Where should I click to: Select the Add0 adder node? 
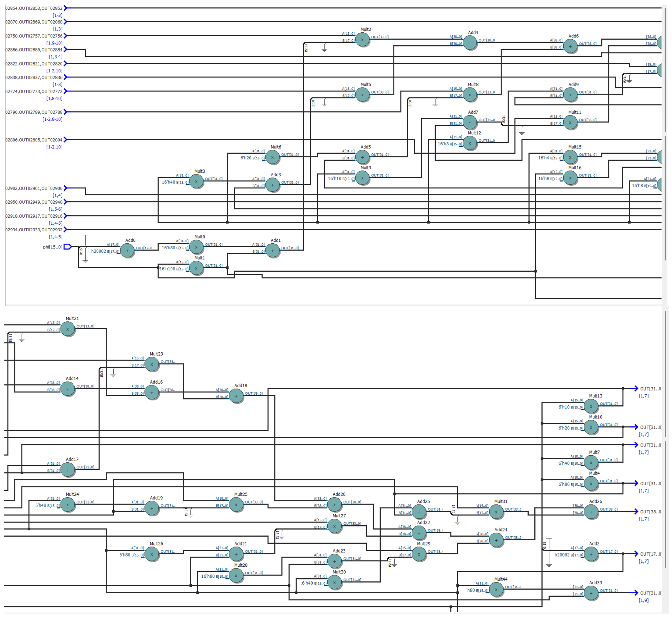(x=127, y=251)
